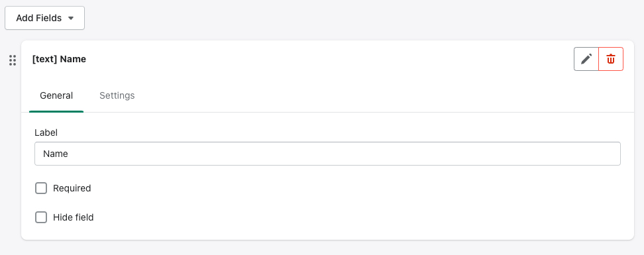Click the reorder grip beside Name card
644x255 pixels.
[x=13, y=60]
